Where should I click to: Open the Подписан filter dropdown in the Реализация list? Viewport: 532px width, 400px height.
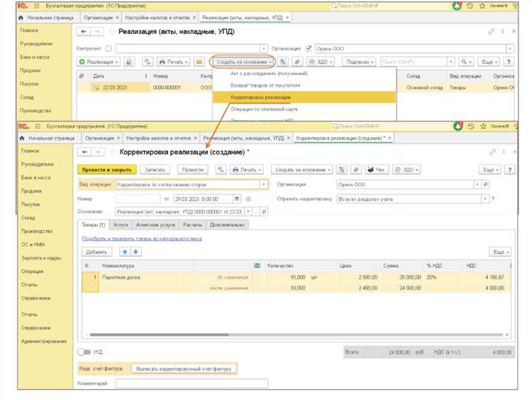tap(360, 62)
